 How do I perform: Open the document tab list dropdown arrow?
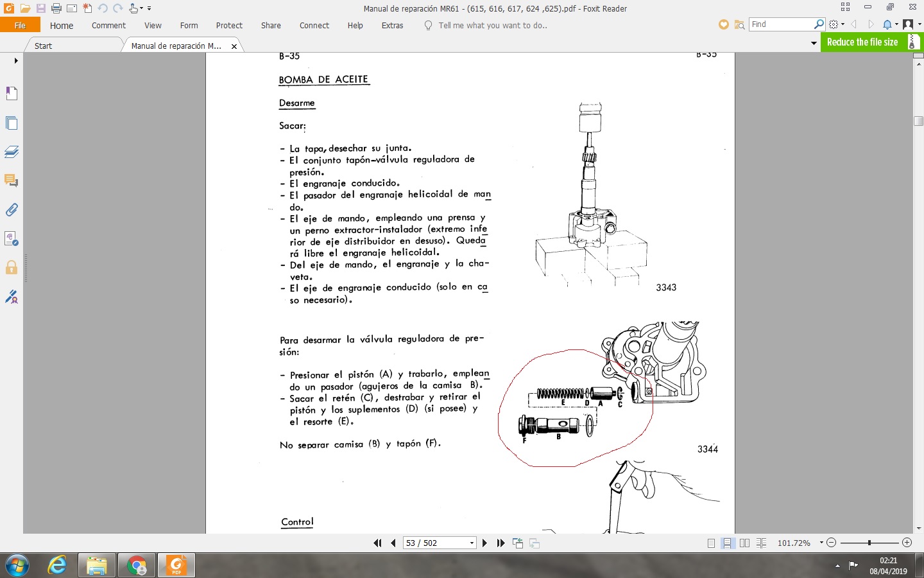pos(814,43)
